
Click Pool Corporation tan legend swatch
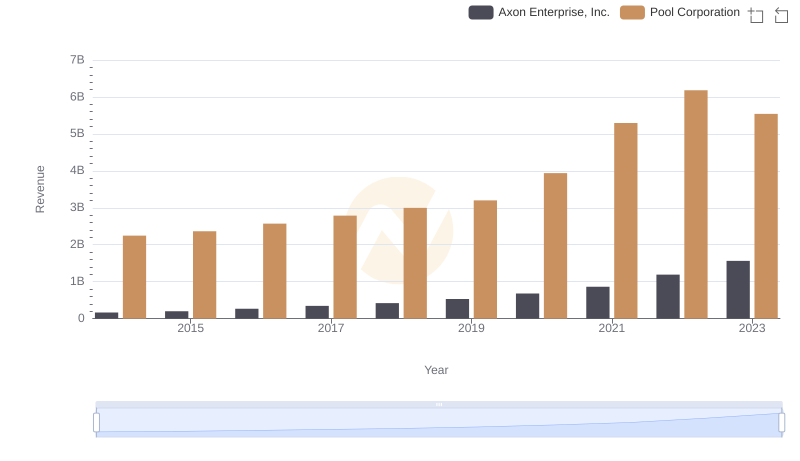tap(632, 12)
